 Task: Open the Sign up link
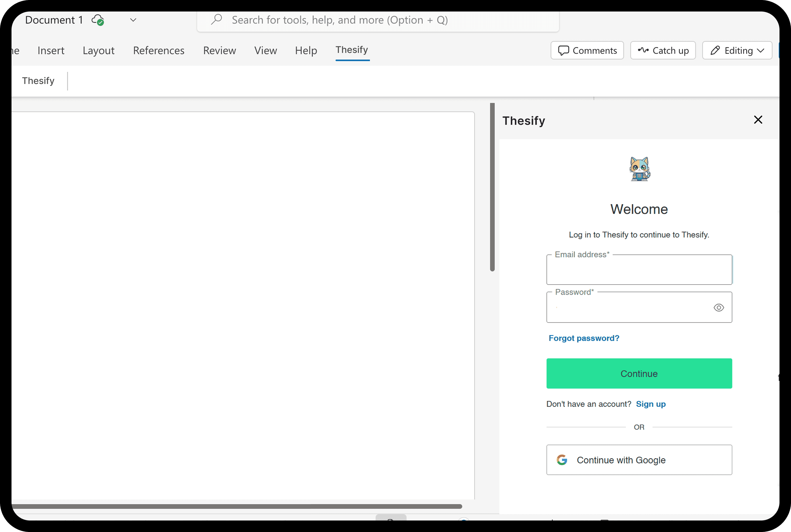point(651,404)
